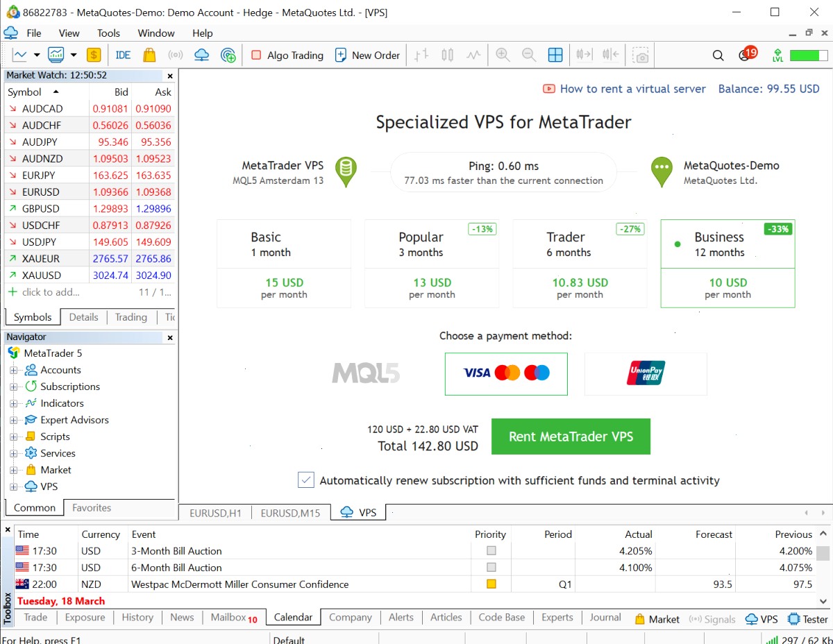The height and width of the screenshot is (644, 833).
Task: Select the Popular 3 months plan
Action: point(432,264)
